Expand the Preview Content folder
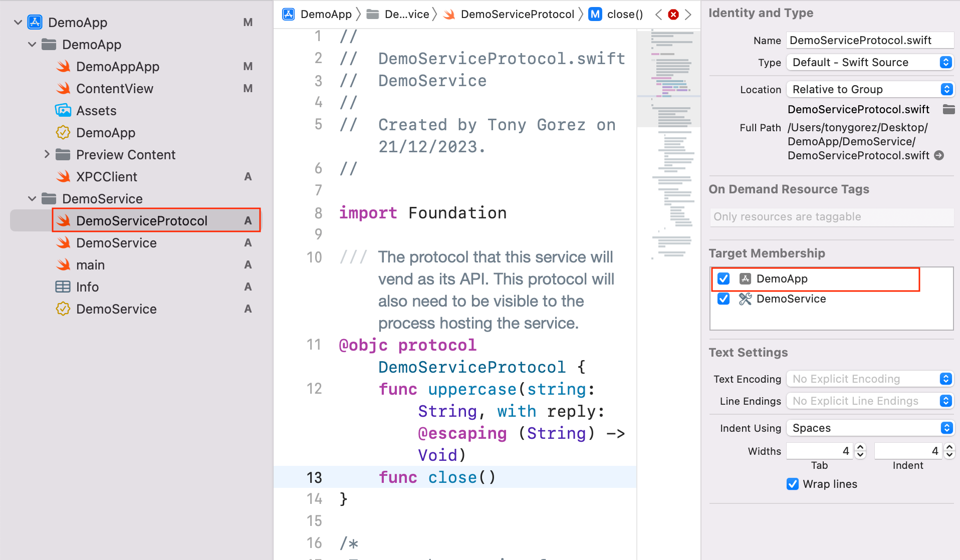This screenshot has width=960, height=560. 47,154
